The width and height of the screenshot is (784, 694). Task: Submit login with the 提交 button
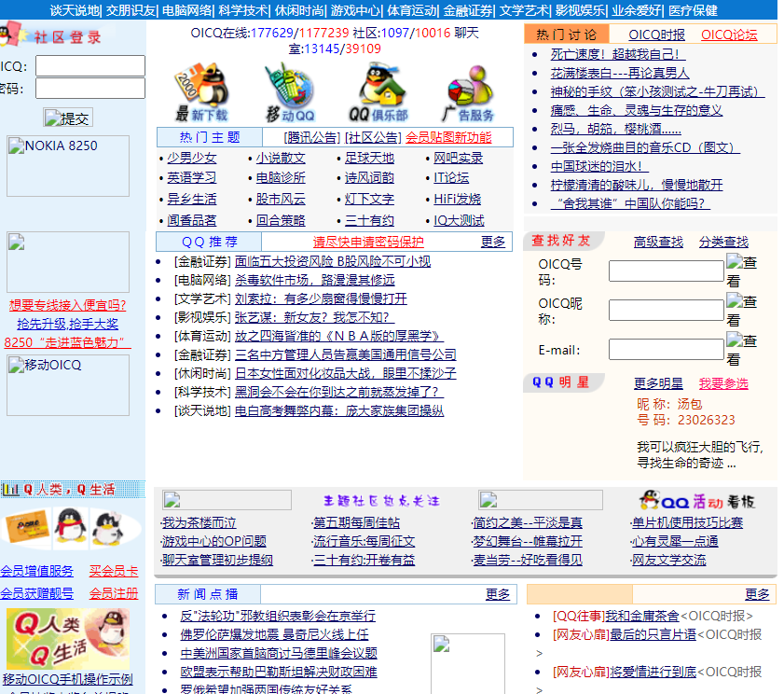pyautogui.click(x=68, y=118)
